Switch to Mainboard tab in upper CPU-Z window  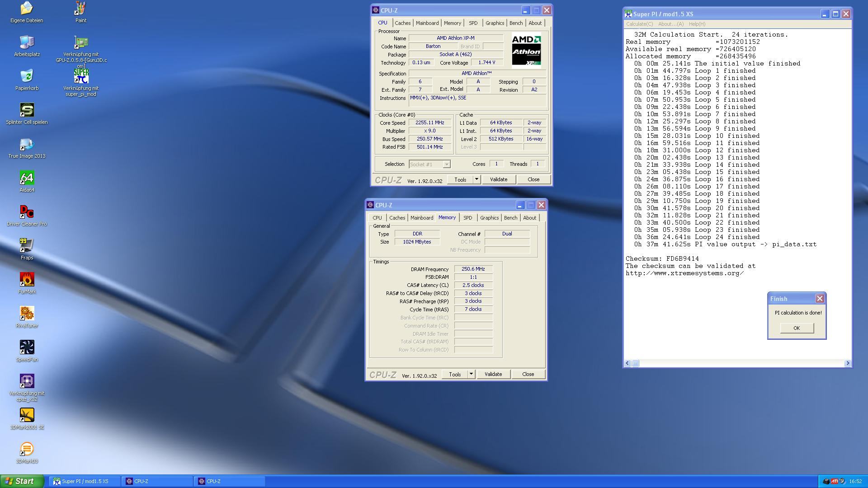(x=427, y=23)
